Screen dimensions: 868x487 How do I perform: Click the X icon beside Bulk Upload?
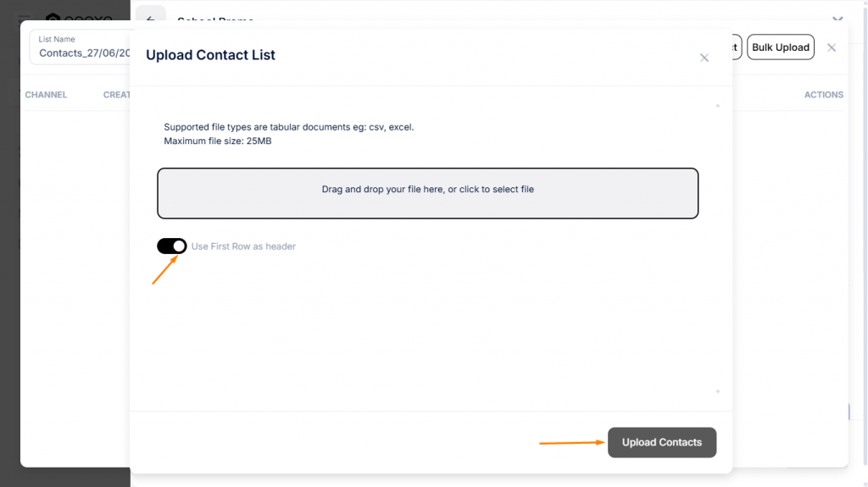click(x=832, y=47)
